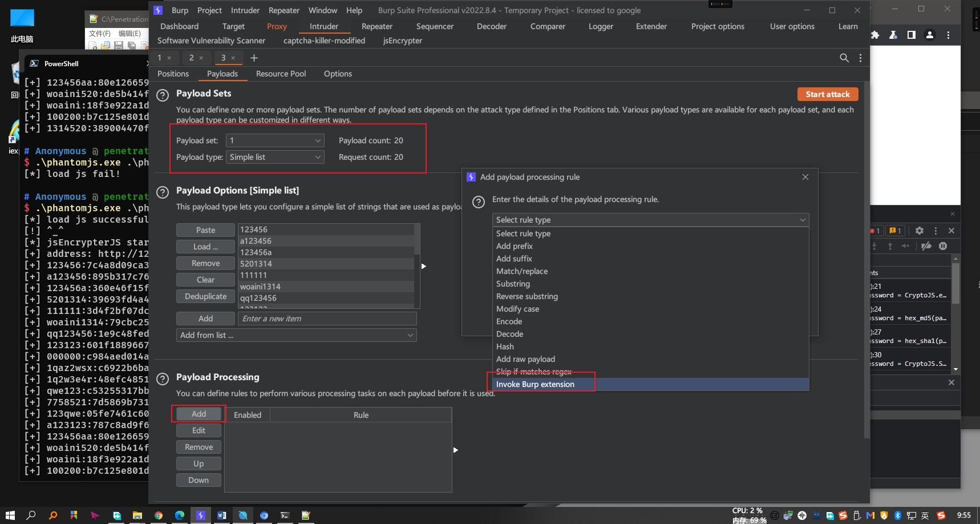This screenshot has width=980, height=524.
Task: Click DevTools deactivate breakpoints icon
Action: (926, 246)
